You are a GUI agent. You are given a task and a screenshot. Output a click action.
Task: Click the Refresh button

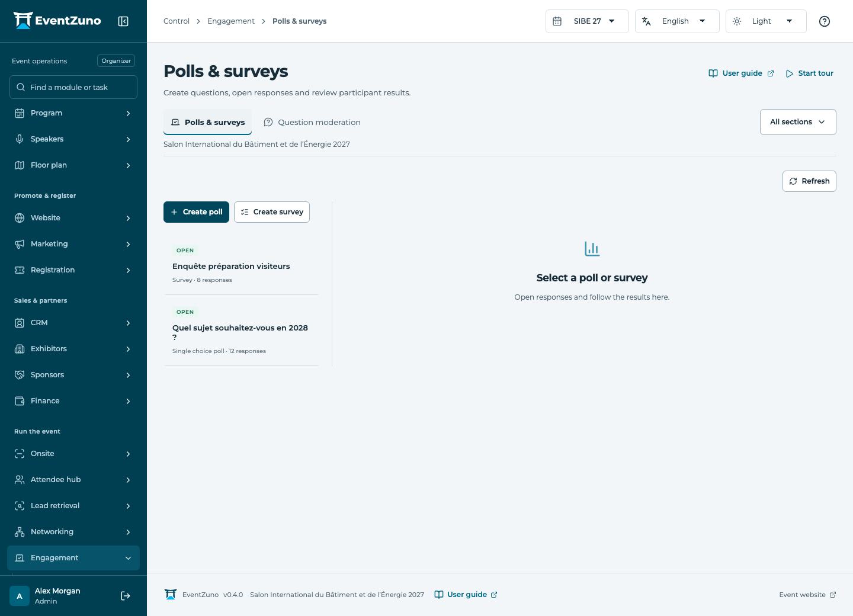point(809,181)
